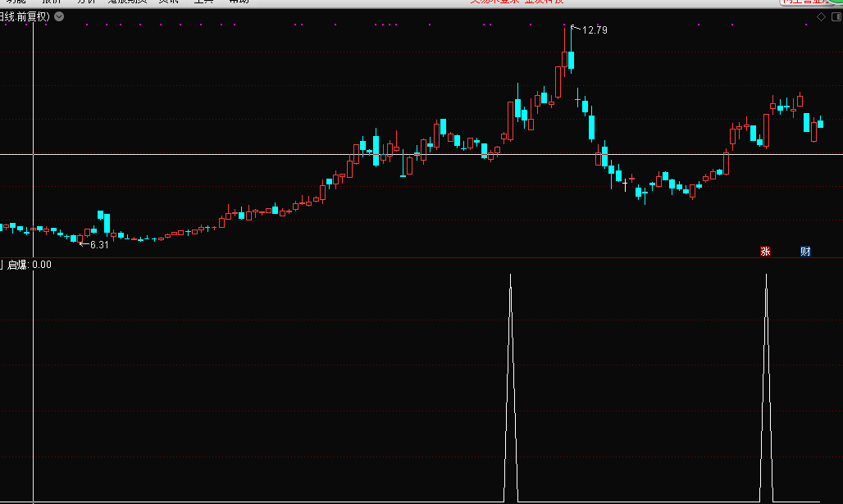Select the 12.79 highest price label
The height and width of the screenshot is (504, 843).
pyautogui.click(x=595, y=30)
